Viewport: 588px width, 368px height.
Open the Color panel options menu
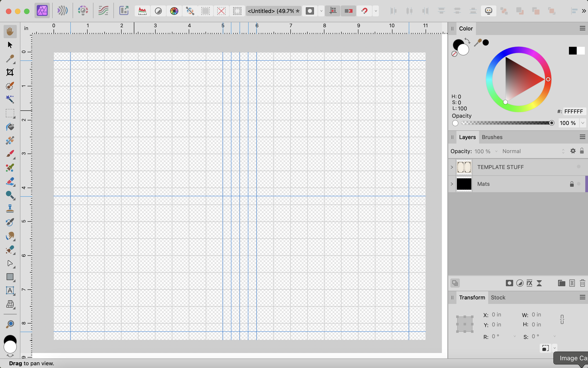pyautogui.click(x=582, y=28)
